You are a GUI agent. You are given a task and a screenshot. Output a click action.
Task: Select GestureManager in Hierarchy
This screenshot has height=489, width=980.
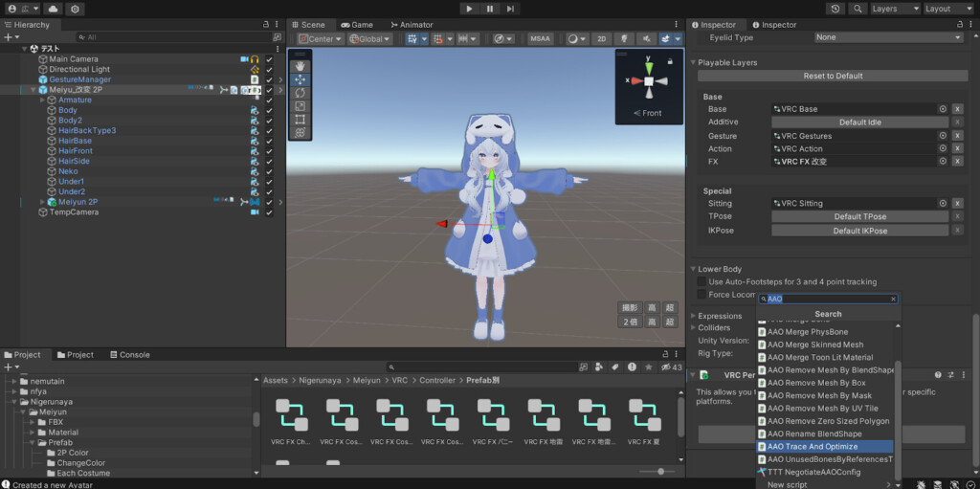click(x=80, y=79)
